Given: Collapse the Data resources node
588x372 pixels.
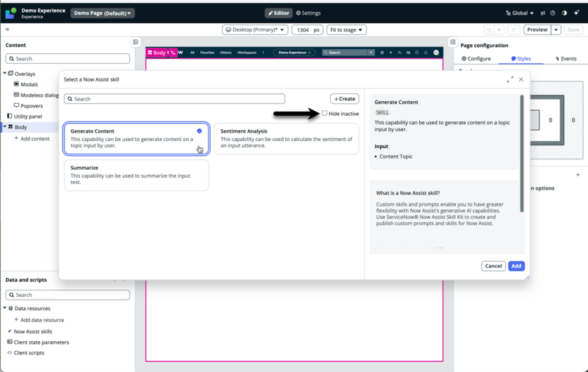Looking at the screenshot, I should [5, 308].
